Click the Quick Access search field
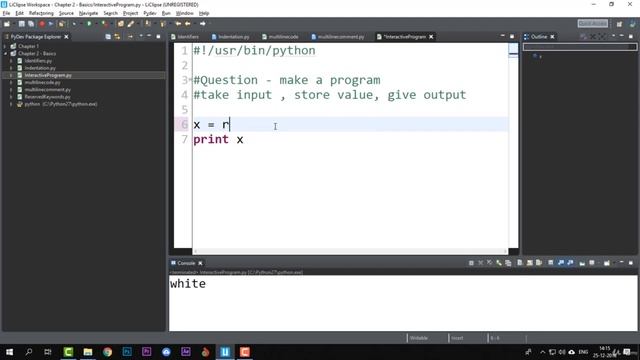The width and height of the screenshot is (640, 360). (593, 24)
